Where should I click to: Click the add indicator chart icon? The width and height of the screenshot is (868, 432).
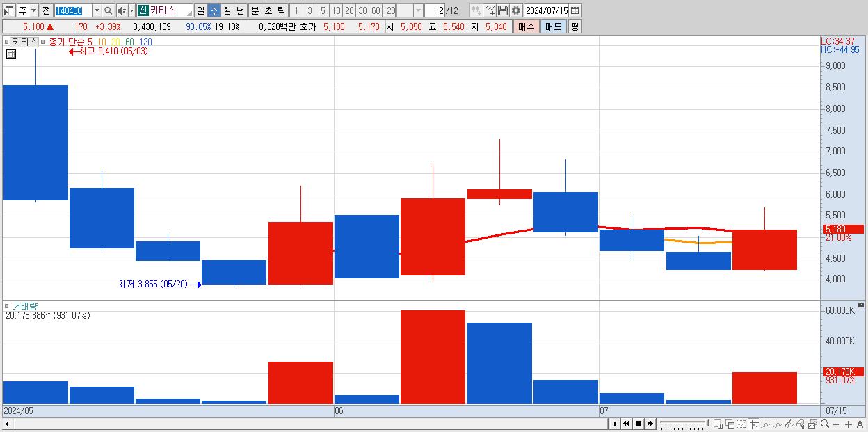(x=476, y=10)
